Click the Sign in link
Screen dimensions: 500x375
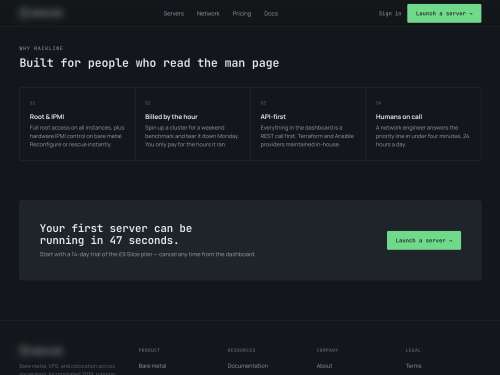pos(390,14)
